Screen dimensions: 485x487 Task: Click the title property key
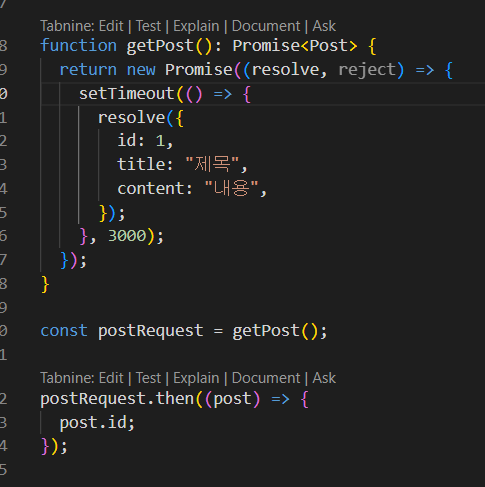141,164
